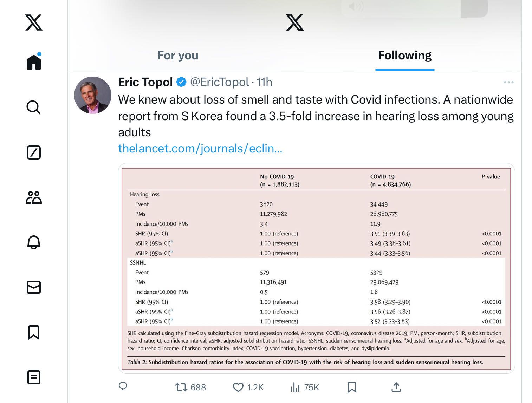Viewport: 532px width, 403px height.
Task: Open Notifications bell icon
Action: click(34, 242)
